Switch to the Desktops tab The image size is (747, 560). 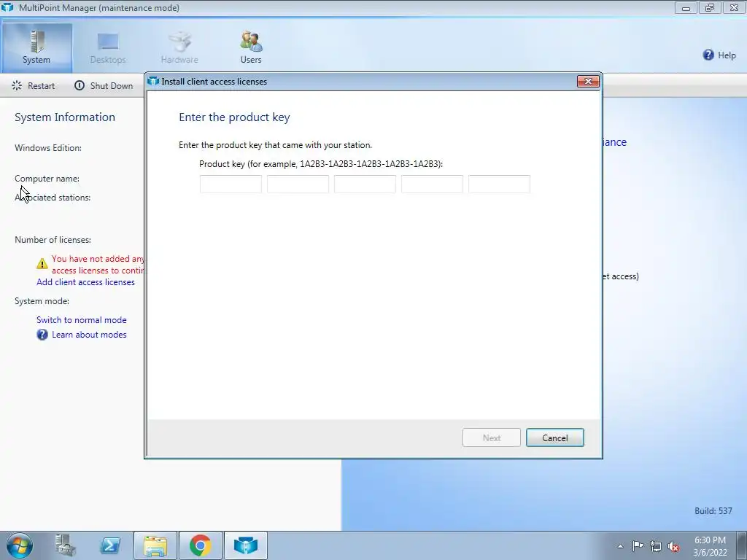coord(108,47)
